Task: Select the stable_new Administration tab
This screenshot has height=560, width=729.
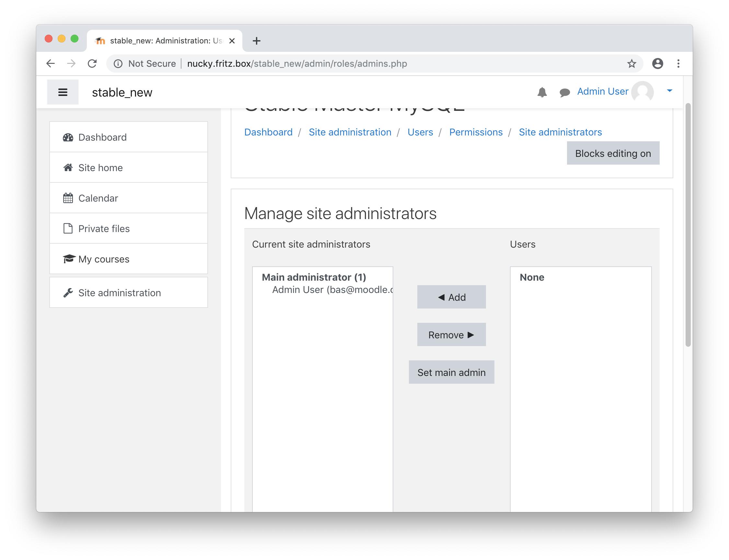Action: pos(165,41)
